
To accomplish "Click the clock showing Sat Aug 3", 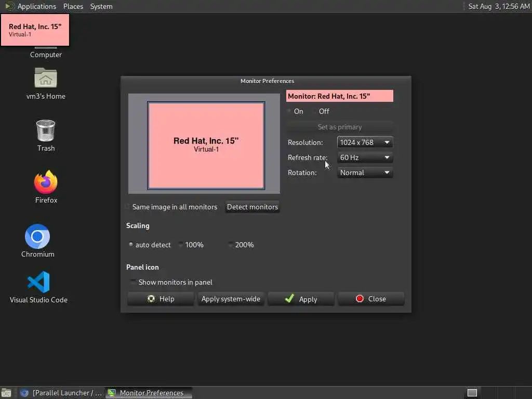I will 499,6.
